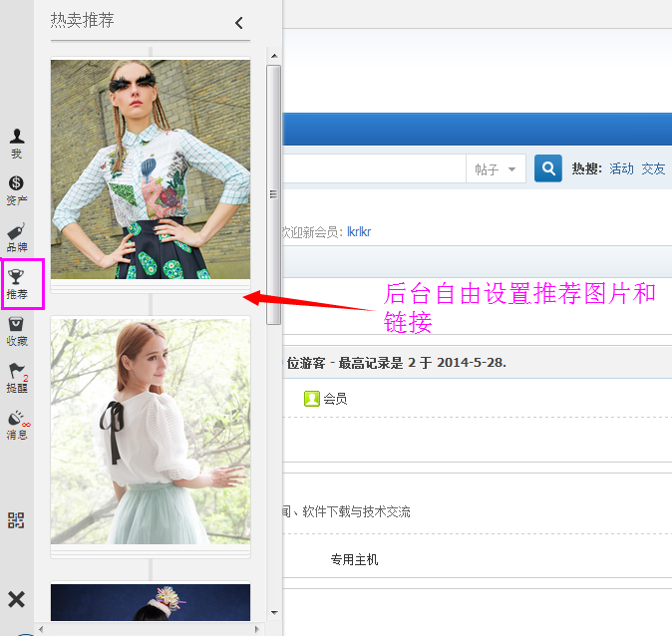Click the horizontal scrollbar right arrow
The height and width of the screenshot is (636, 672).
click(256, 629)
